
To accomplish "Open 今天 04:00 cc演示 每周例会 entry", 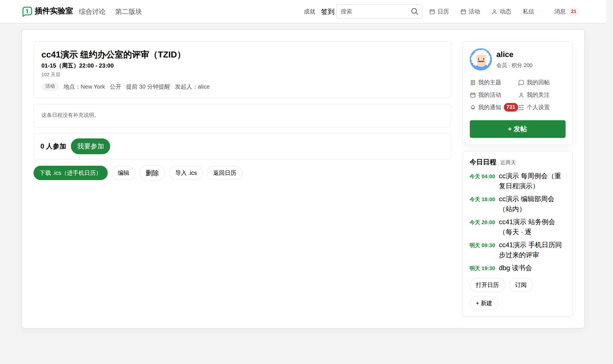I will [x=518, y=181].
